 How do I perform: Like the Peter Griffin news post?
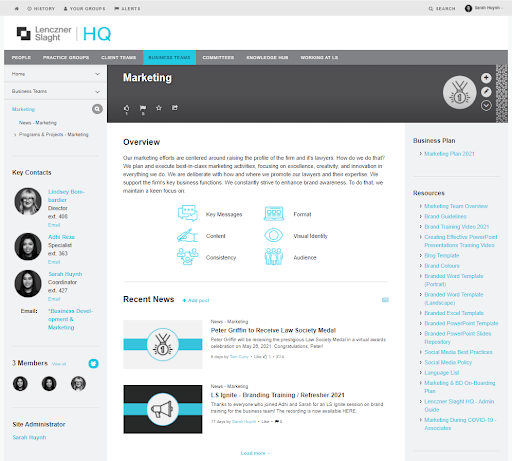coord(261,357)
